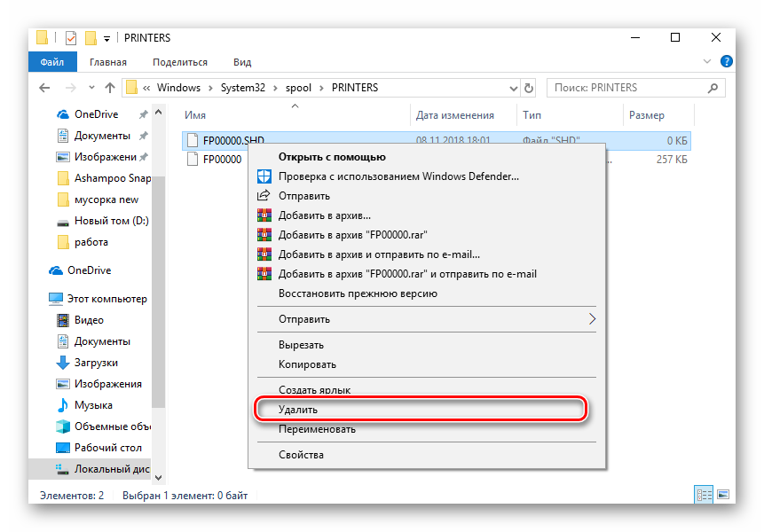This screenshot has width=764, height=532.
Task: Click the Windows Defender shield icon
Action: pos(264,176)
